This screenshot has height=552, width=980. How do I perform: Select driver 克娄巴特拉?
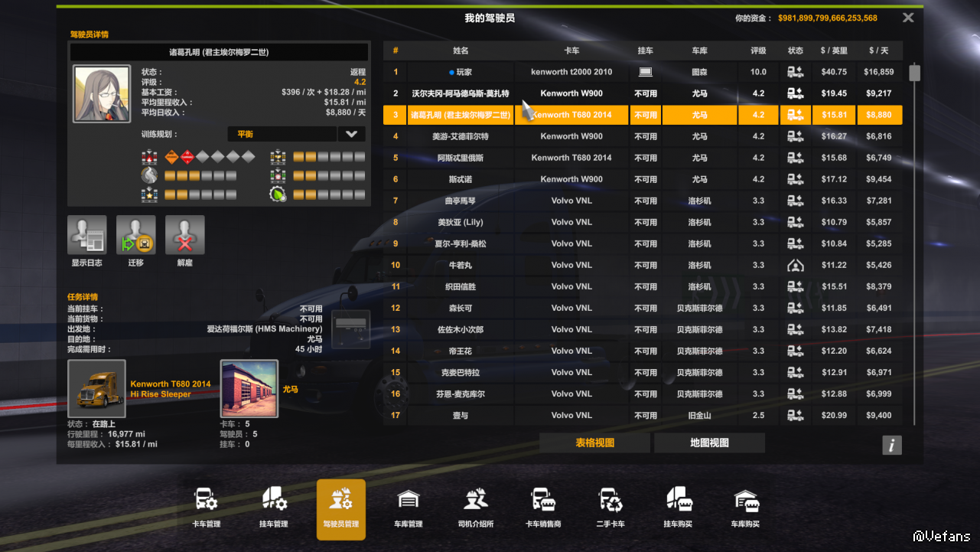(x=460, y=372)
